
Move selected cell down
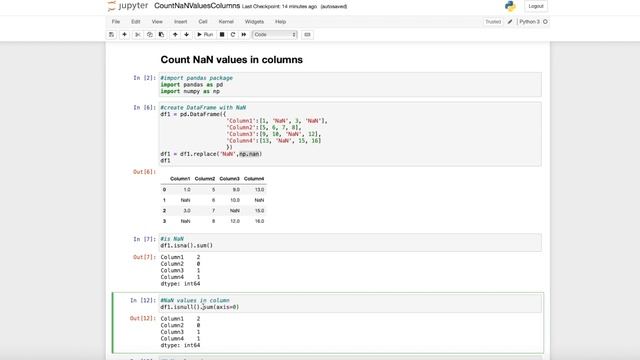187,35
